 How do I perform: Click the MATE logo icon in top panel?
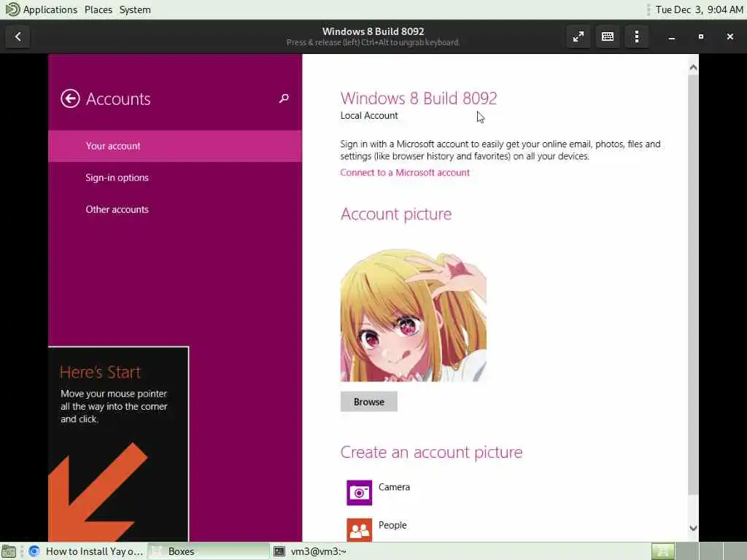[12, 9]
